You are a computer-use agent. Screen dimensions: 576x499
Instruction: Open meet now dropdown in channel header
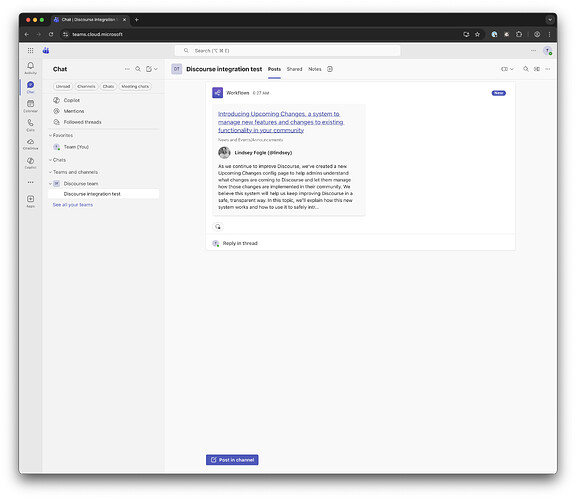click(x=507, y=69)
